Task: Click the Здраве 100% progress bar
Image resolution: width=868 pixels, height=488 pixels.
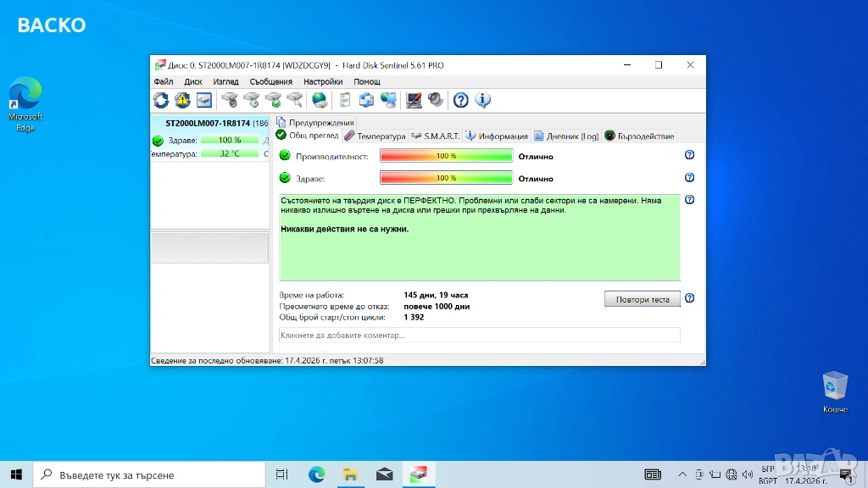Action: point(446,179)
